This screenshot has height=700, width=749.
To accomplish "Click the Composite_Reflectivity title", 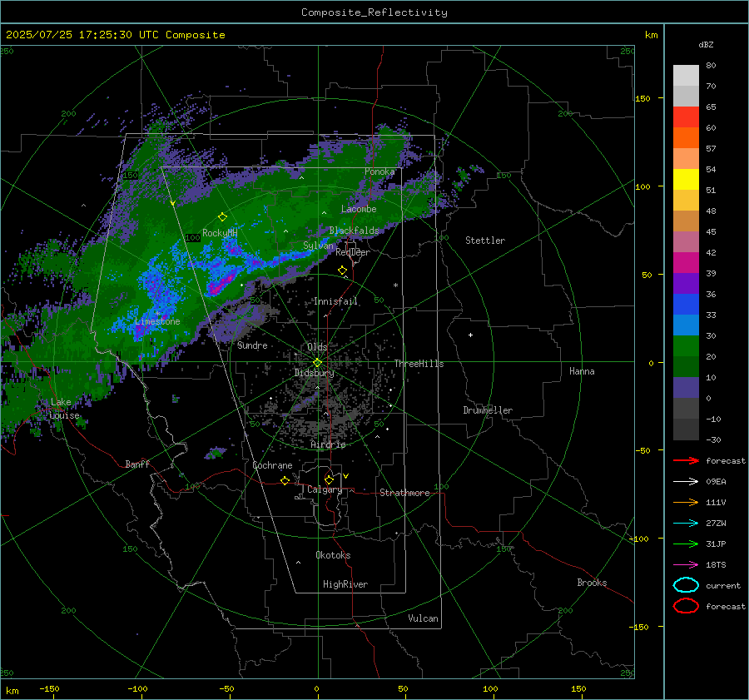I will (x=374, y=12).
